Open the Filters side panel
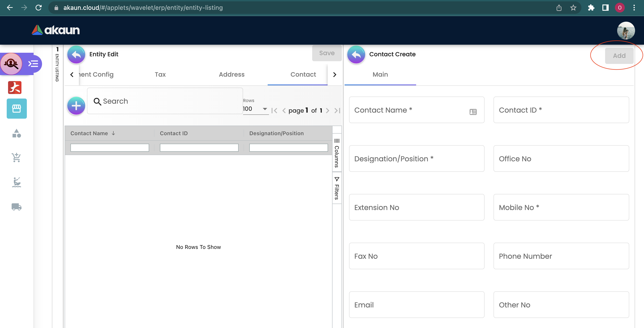 click(337, 188)
